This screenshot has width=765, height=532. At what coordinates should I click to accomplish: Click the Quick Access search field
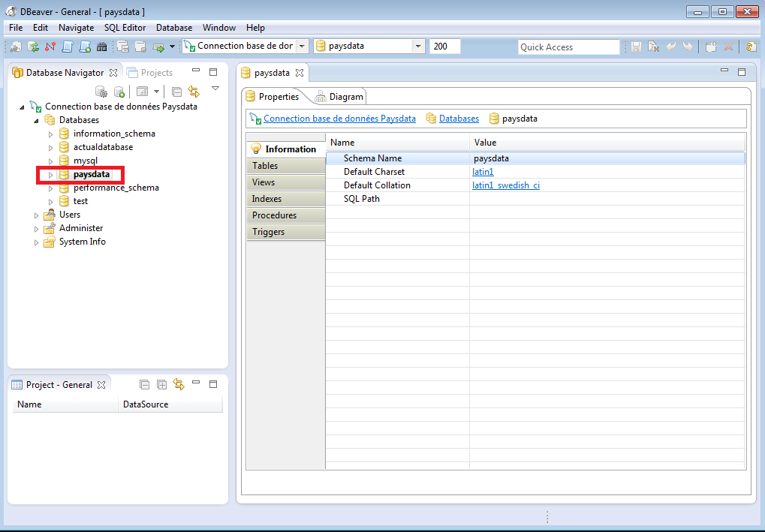pyautogui.click(x=569, y=47)
